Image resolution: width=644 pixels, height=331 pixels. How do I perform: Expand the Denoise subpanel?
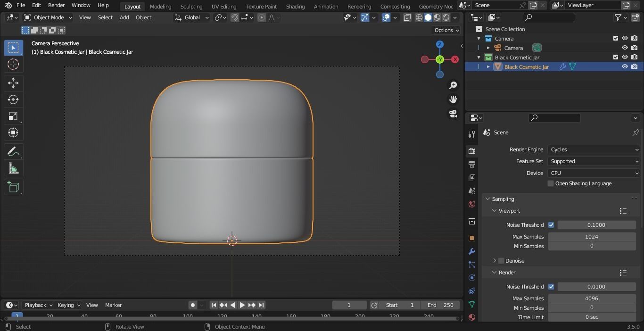(495, 261)
